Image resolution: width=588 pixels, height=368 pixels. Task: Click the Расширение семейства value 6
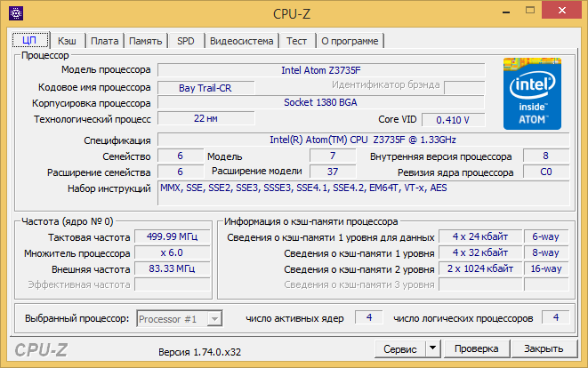[181, 172]
